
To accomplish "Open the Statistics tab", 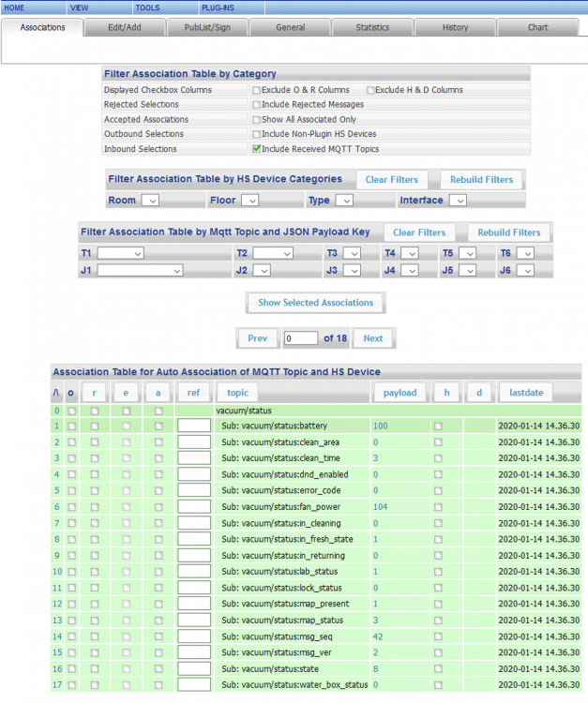I will click(x=372, y=27).
